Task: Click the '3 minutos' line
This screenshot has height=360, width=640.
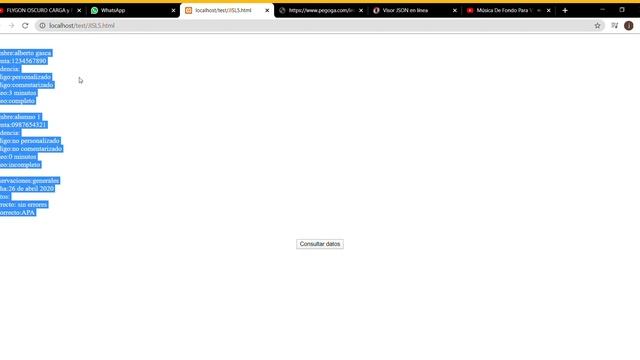Action: 18,93
